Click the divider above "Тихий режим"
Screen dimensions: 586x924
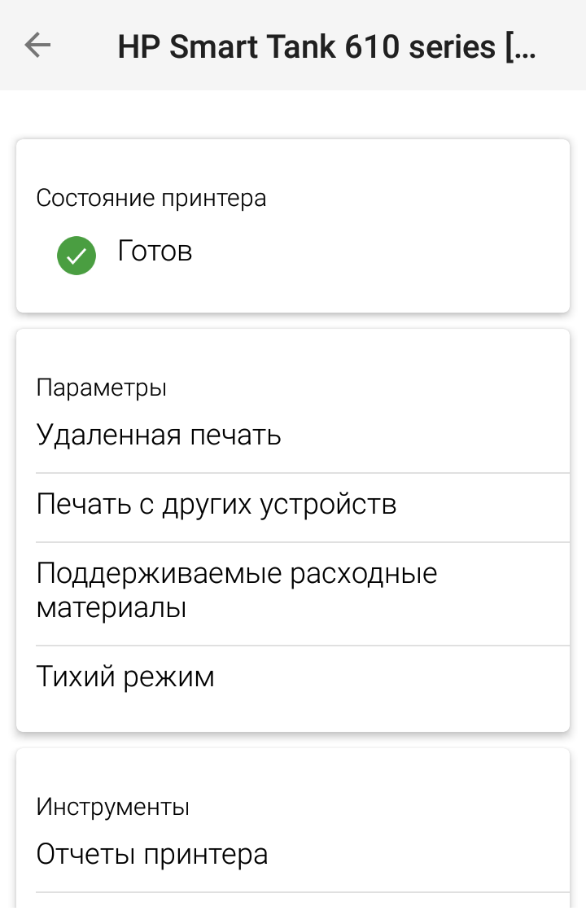pos(302,646)
